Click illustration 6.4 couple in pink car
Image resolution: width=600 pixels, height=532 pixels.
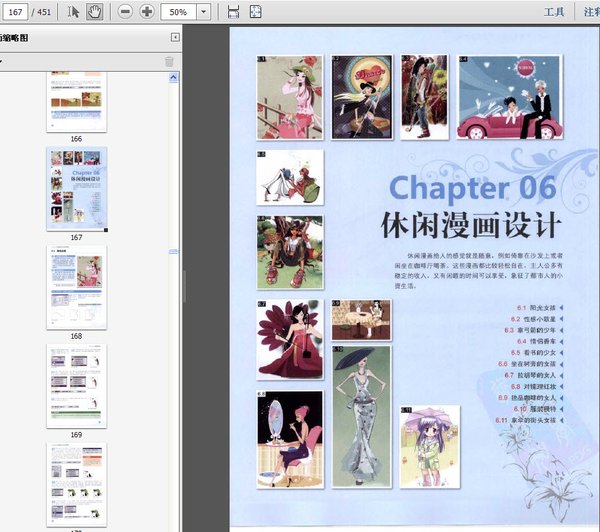(510, 97)
